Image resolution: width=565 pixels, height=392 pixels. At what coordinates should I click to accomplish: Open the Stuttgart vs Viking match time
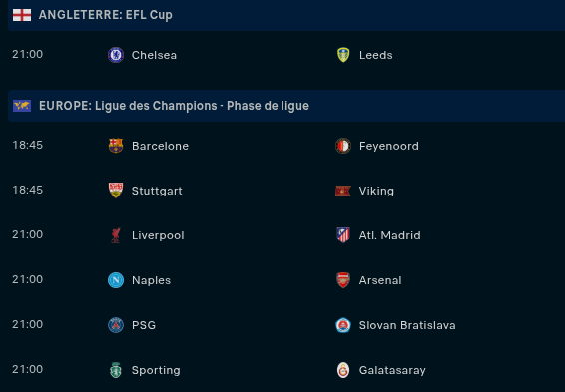pyautogui.click(x=27, y=190)
